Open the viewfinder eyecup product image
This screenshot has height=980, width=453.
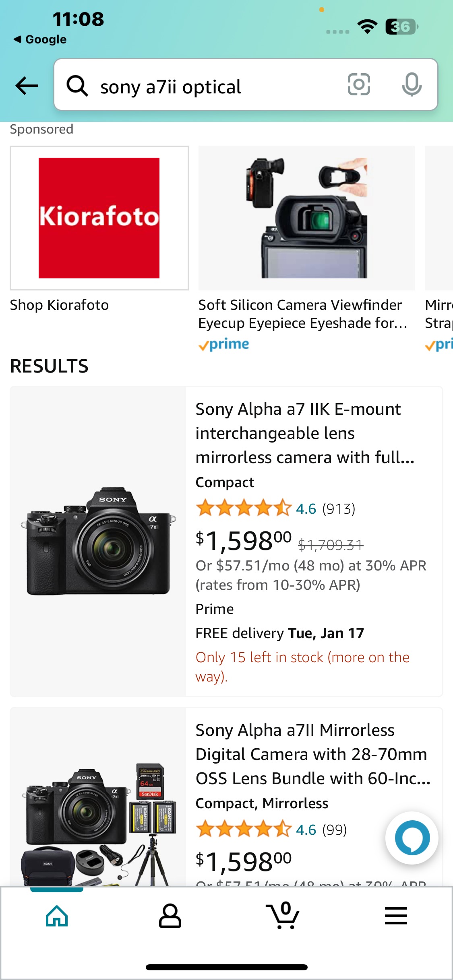click(306, 218)
